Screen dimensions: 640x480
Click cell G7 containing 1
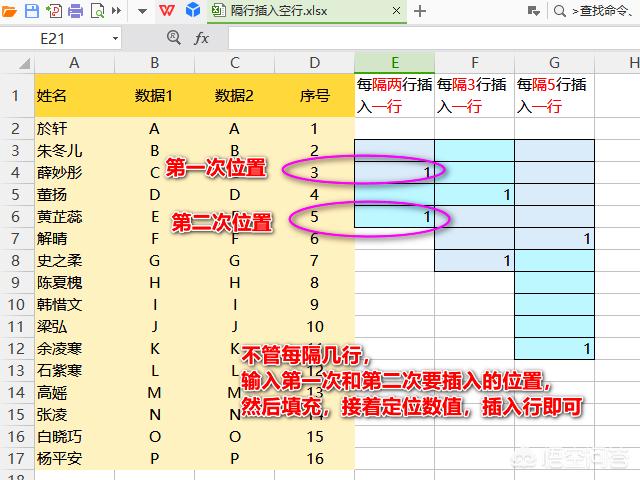(554, 239)
